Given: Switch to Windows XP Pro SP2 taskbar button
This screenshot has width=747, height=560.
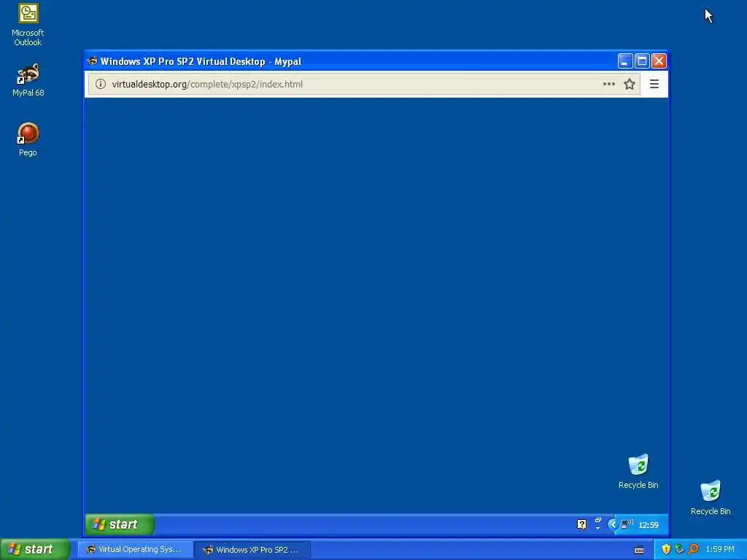Looking at the screenshot, I should 252,550.
